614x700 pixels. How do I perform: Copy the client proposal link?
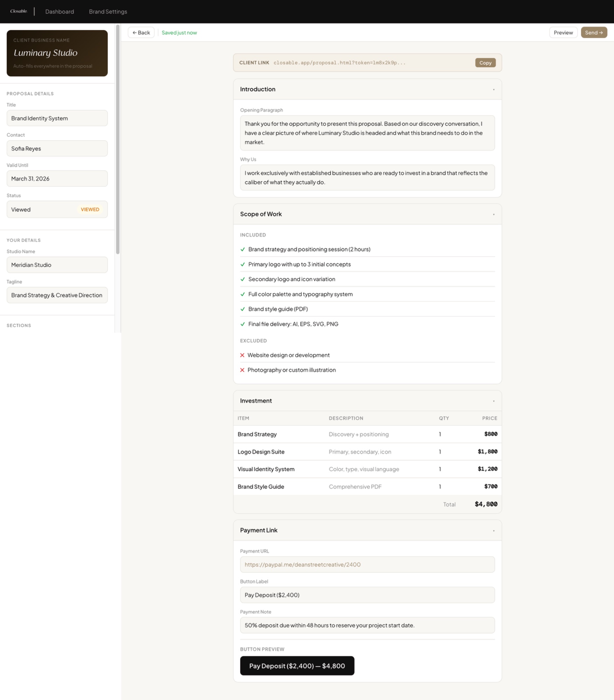[x=485, y=63]
